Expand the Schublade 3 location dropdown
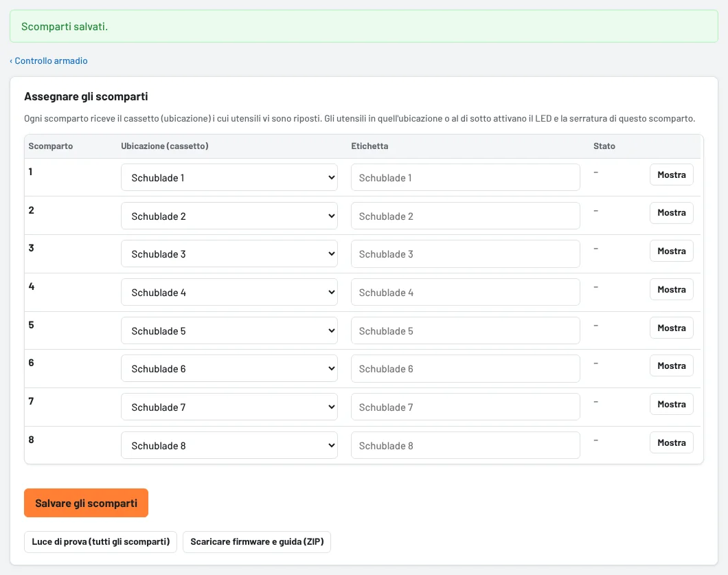The image size is (728, 575). pos(229,254)
